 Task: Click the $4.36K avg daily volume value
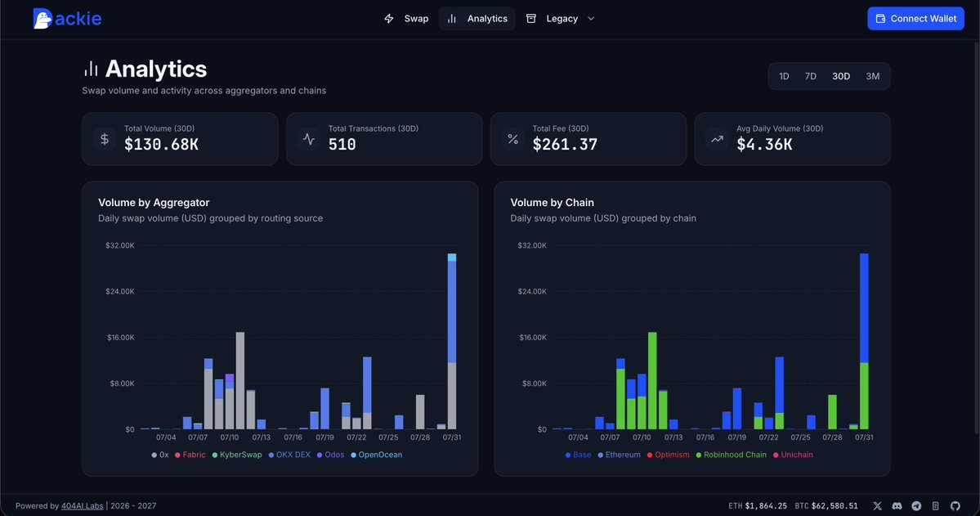tap(764, 145)
